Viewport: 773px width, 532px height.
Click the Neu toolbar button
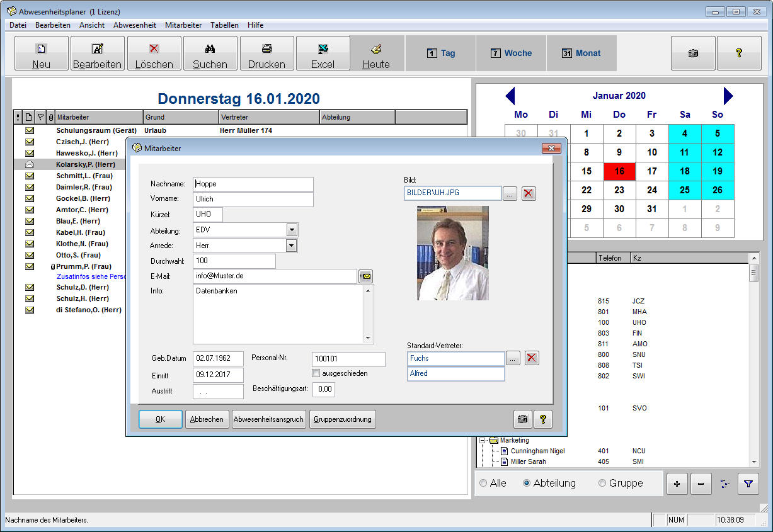(41, 54)
